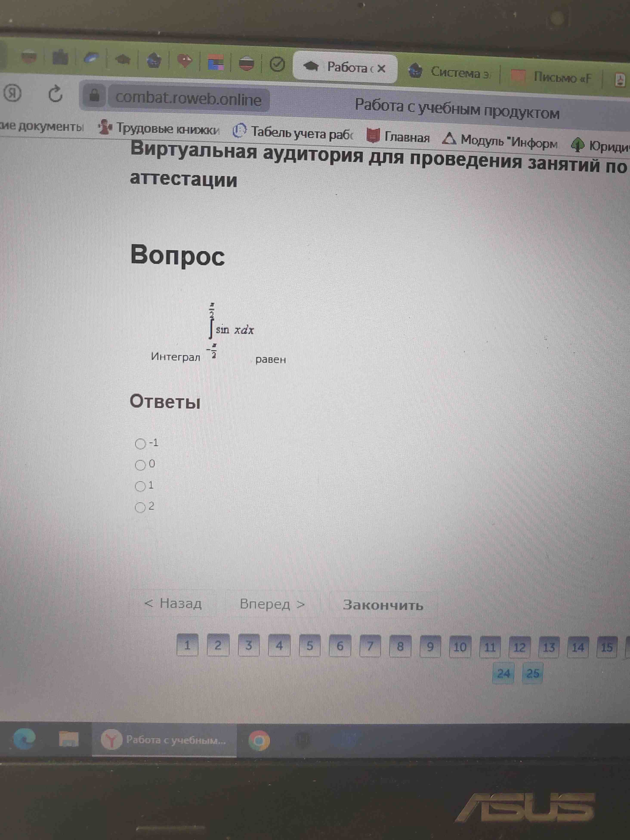
Task: Jump to question 3
Action: [249, 645]
